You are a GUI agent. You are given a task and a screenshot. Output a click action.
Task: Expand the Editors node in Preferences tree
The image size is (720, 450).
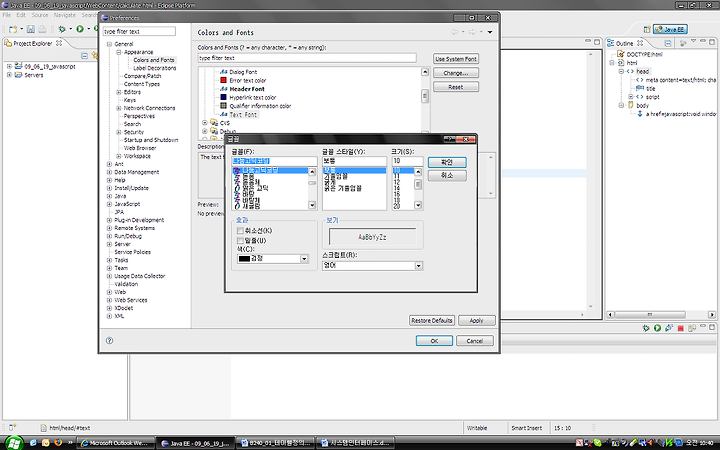point(118,92)
